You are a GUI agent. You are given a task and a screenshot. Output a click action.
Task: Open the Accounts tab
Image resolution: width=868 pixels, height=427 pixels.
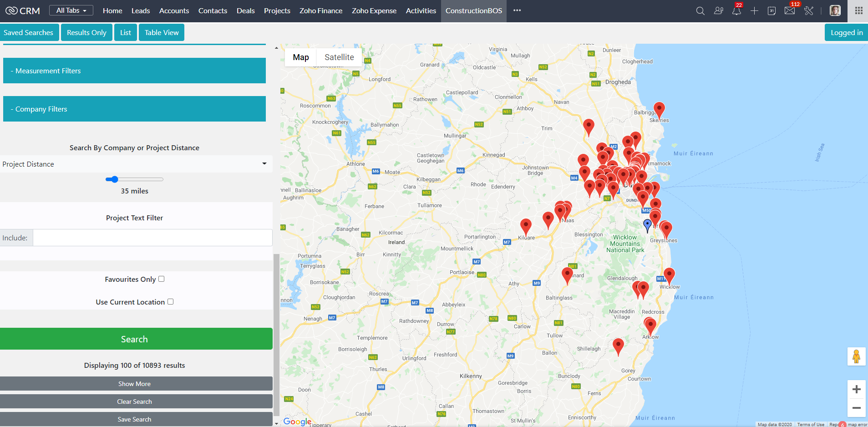pyautogui.click(x=174, y=11)
